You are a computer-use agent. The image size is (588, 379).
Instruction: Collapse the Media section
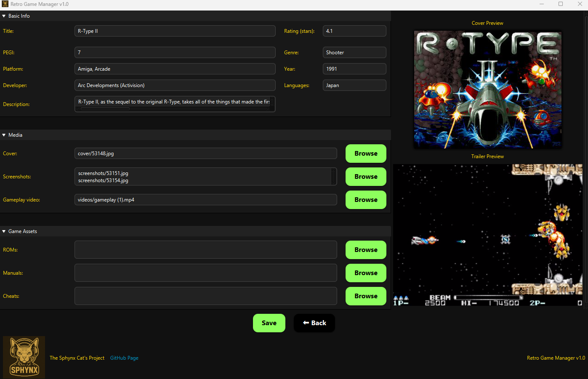(4, 135)
